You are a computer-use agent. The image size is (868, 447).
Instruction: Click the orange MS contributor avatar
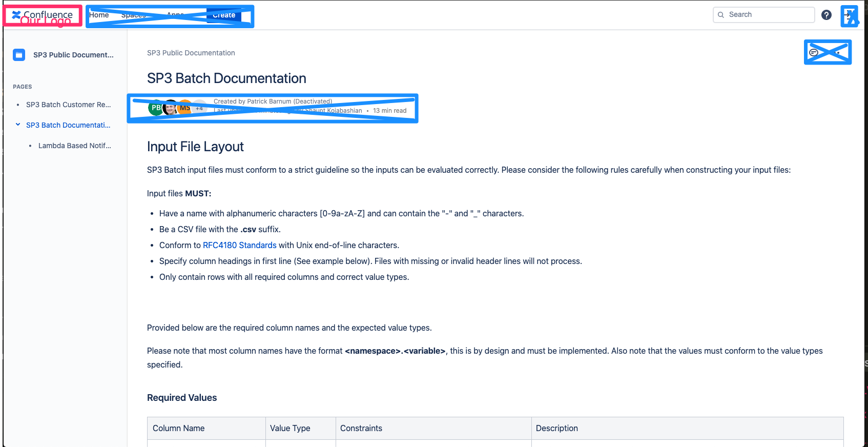pos(184,108)
